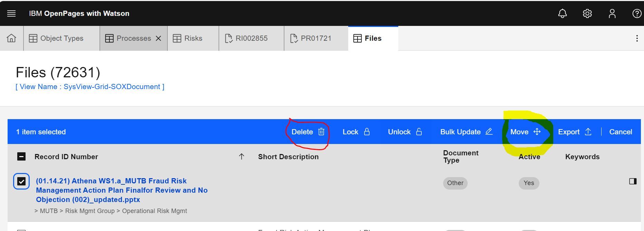Image resolution: width=644 pixels, height=231 pixels.
Task: Open the notifications bell
Action: pyautogui.click(x=562, y=13)
